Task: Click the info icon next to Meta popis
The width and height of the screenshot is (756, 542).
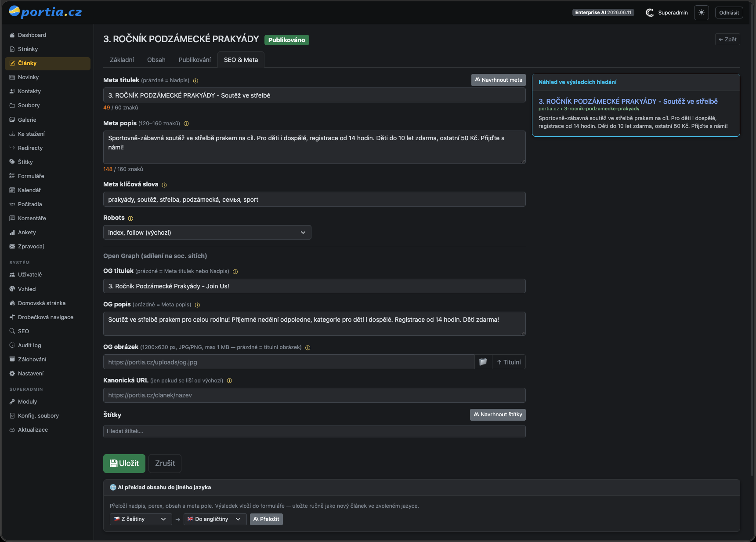Action: point(186,124)
